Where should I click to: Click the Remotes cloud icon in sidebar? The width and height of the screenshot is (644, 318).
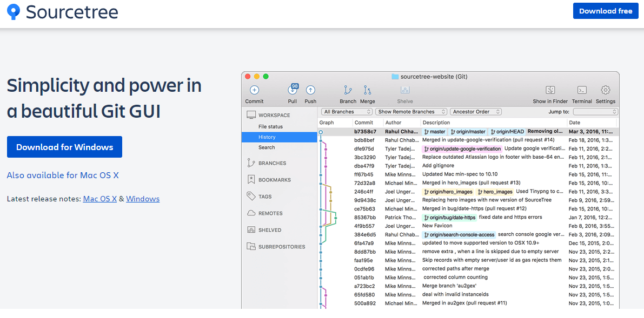point(251,213)
